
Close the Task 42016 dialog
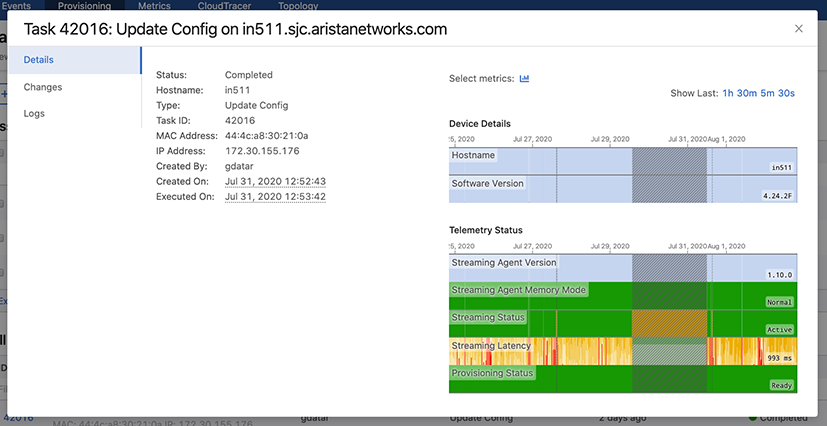pyautogui.click(x=799, y=28)
